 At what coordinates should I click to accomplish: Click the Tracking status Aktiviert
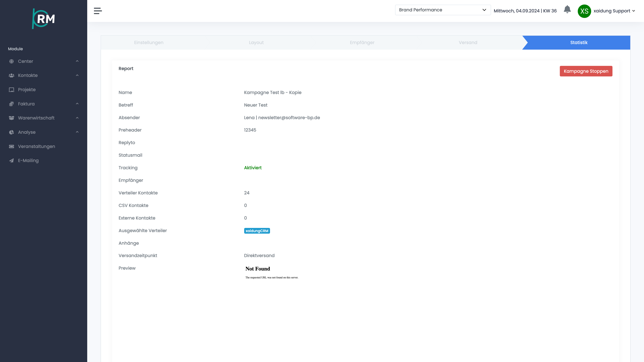[253, 168]
